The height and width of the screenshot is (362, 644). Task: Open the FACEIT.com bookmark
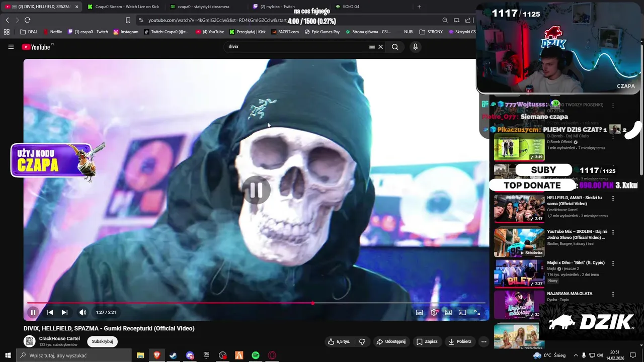pos(285,32)
